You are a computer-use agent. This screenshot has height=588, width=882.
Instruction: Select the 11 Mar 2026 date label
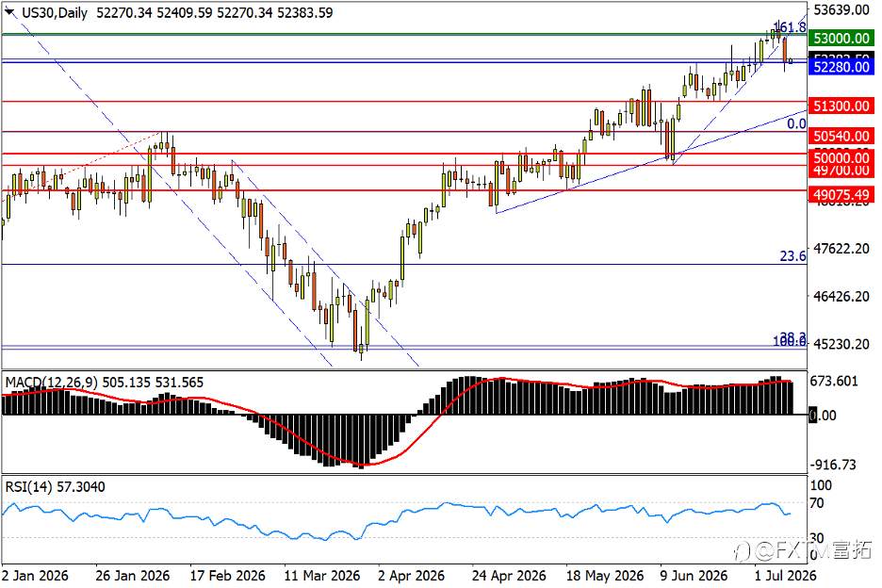pos(321,576)
